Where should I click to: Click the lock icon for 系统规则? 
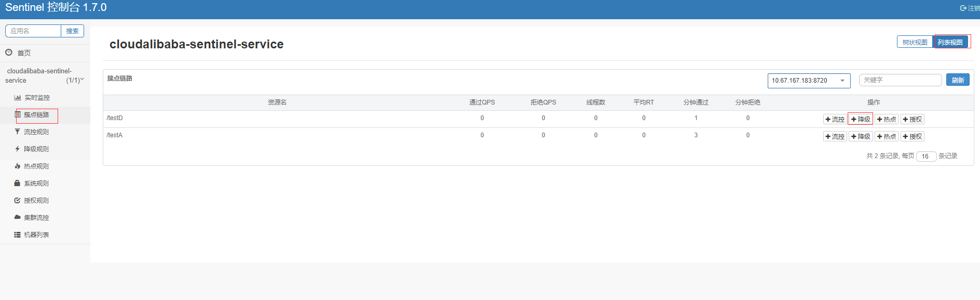click(x=17, y=183)
